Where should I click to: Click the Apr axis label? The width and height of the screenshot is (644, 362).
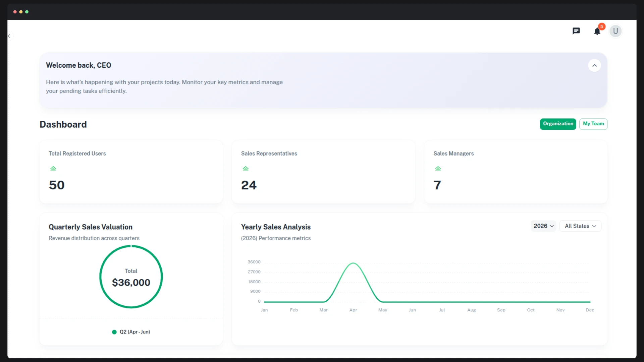(x=353, y=310)
